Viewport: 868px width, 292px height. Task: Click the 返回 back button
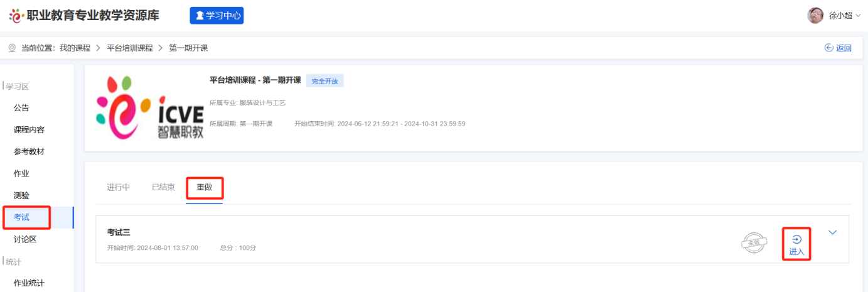(x=838, y=48)
